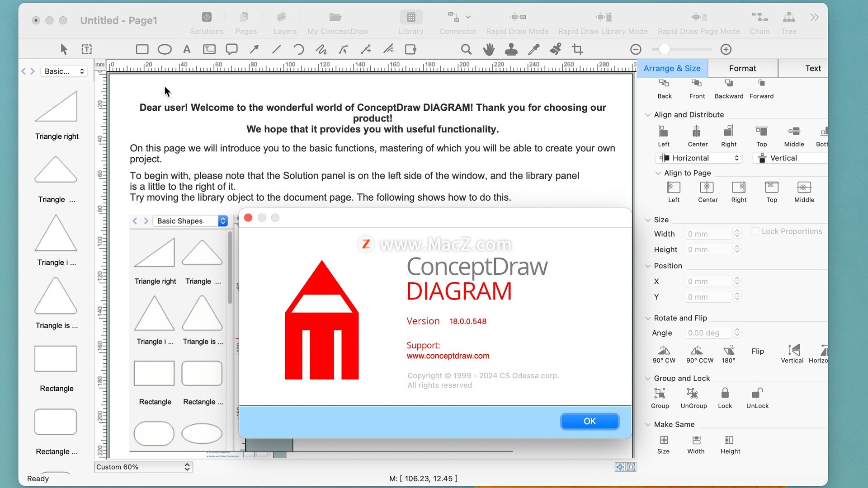Open the Basic library selector dropdown
Viewport: 868px width, 488px height.
click(x=64, y=71)
